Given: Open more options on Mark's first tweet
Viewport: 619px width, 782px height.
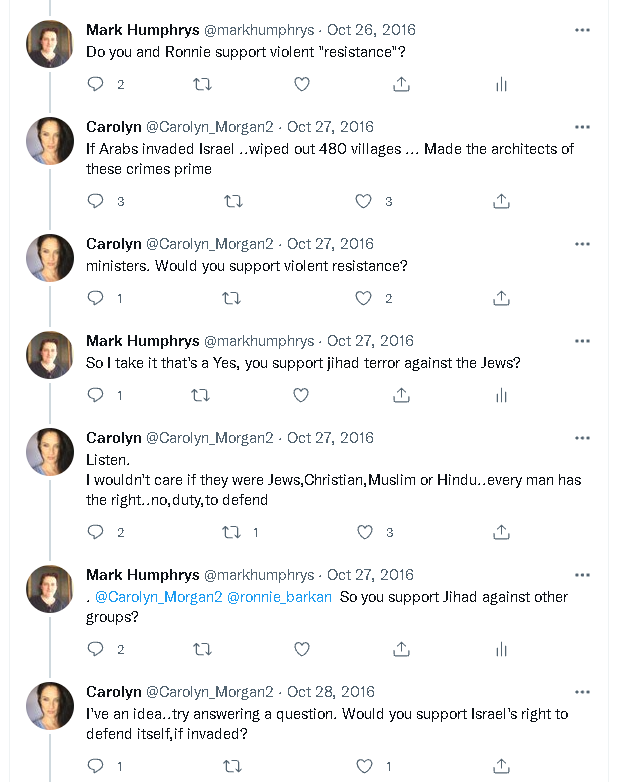Looking at the screenshot, I should [582, 30].
